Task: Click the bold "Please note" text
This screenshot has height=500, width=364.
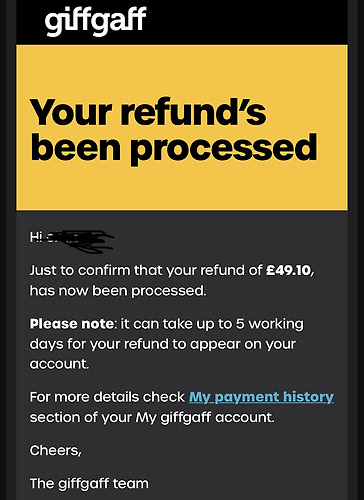Action: 72,324
